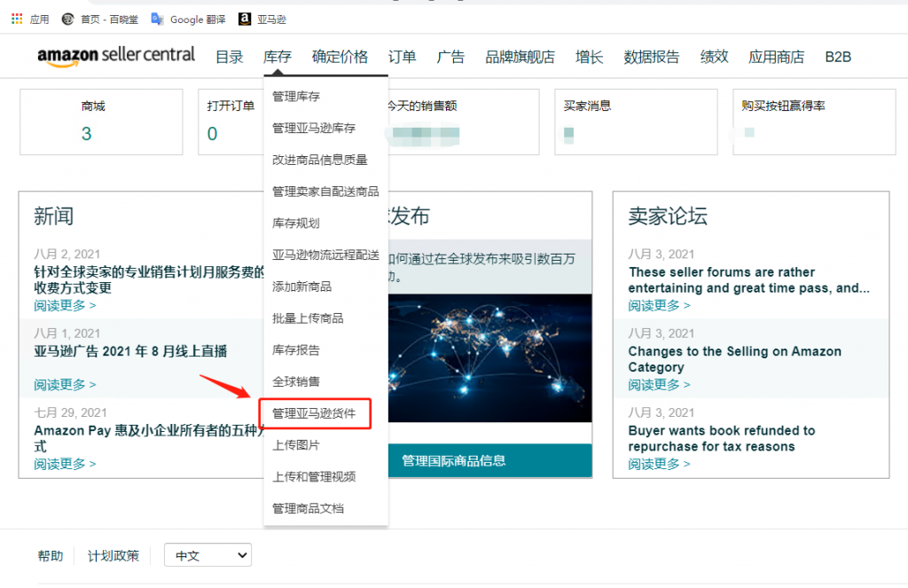Screen dimensions: 908x588
Task: Click the 打开订单 count 0
Action: 213,134
